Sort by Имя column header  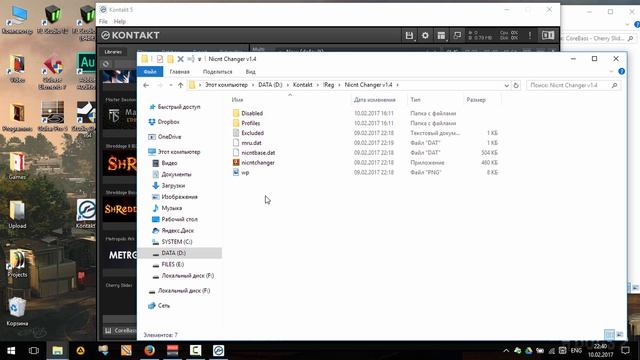click(237, 100)
